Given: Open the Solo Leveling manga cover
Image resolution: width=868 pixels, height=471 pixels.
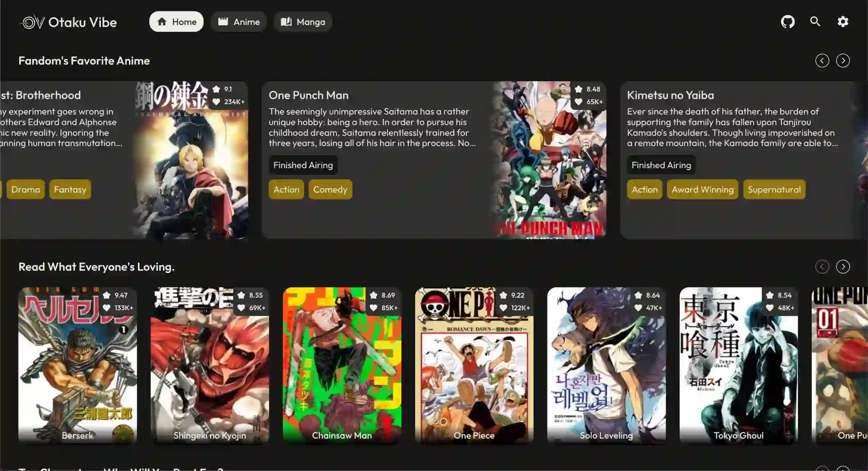Looking at the screenshot, I should pos(606,365).
